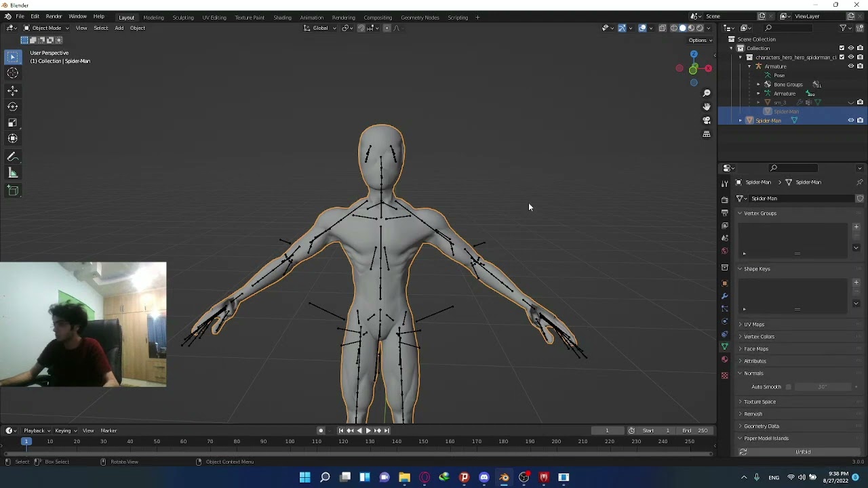
Task: Hide the Collection via its eye icon
Action: (x=851, y=48)
